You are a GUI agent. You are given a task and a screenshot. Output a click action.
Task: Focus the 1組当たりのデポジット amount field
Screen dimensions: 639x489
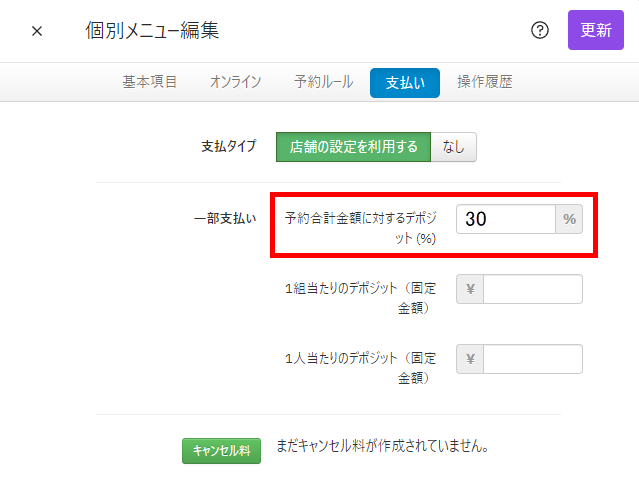tap(533, 289)
